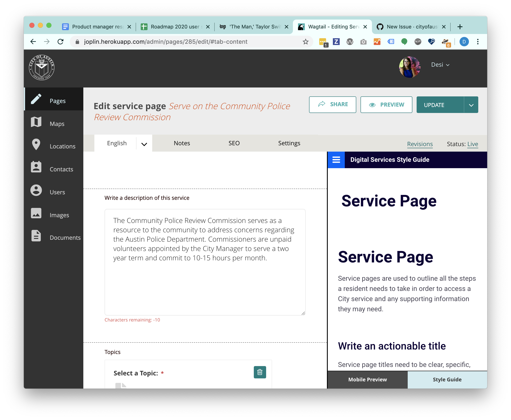Open the SEO tab
The height and width of the screenshot is (420, 511).
pos(234,143)
